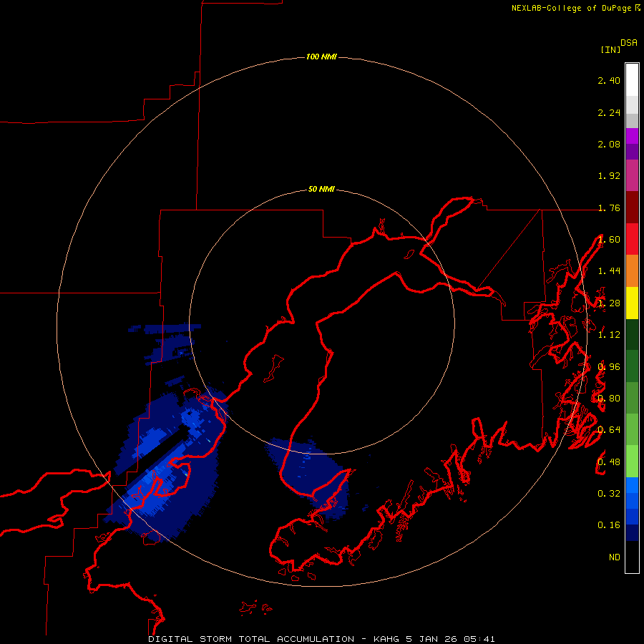
Task: Select the orange legend swatch
Action: (x=632, y=271)
